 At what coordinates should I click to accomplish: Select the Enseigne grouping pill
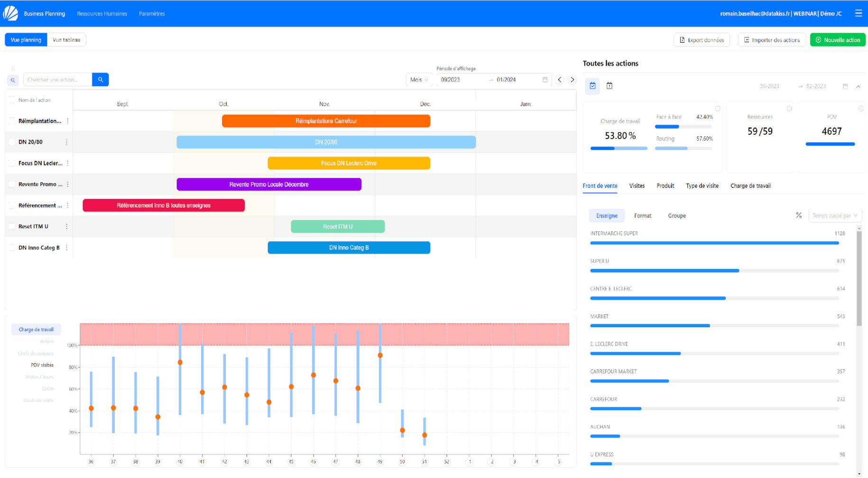point(607,215)
